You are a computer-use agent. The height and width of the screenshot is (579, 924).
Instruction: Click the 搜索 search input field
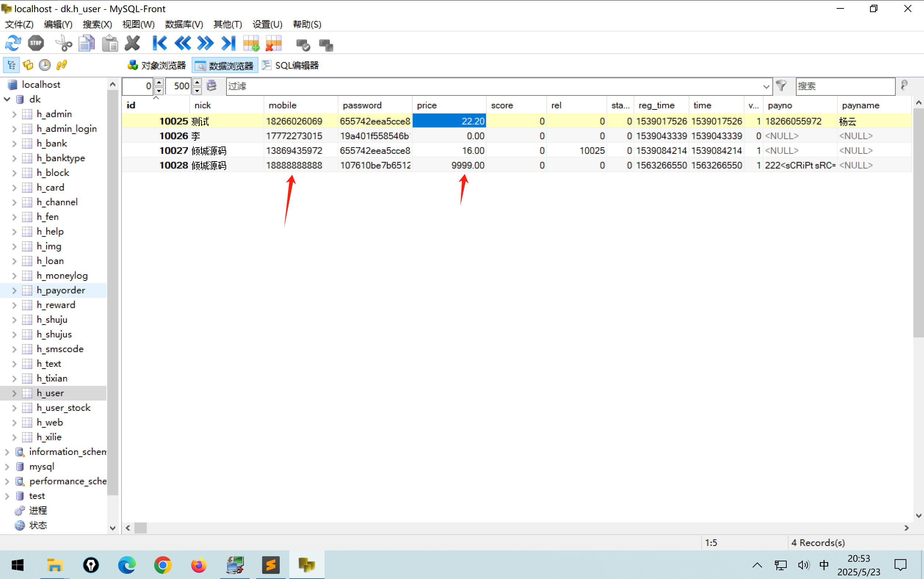(x=844, y=86)
